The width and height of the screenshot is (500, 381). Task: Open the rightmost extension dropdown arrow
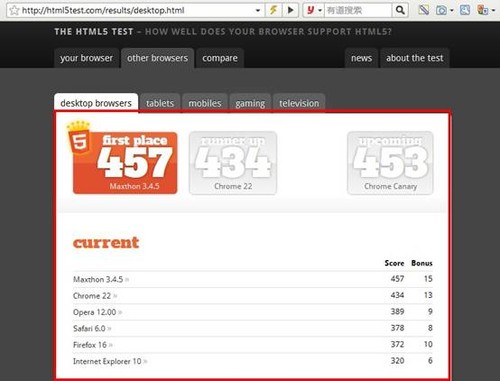pos(493,11)
